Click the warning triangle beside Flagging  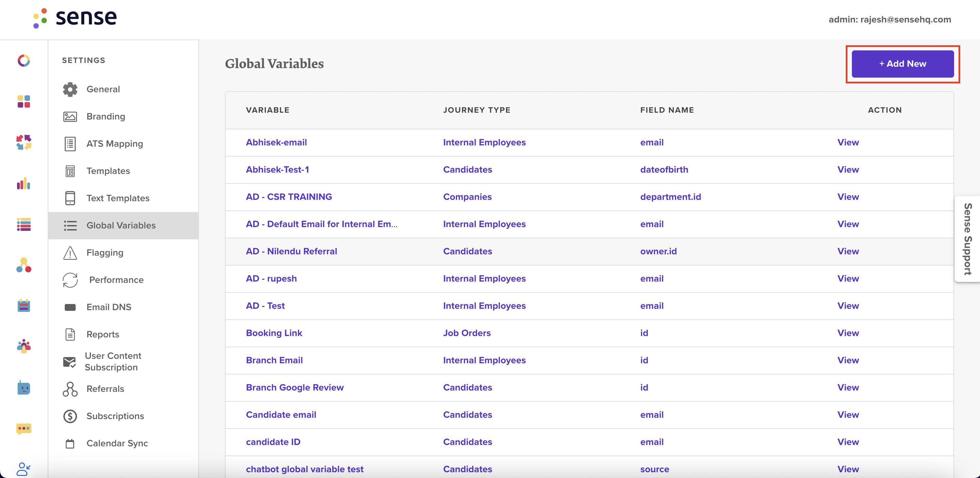click(x=70, y=253)
